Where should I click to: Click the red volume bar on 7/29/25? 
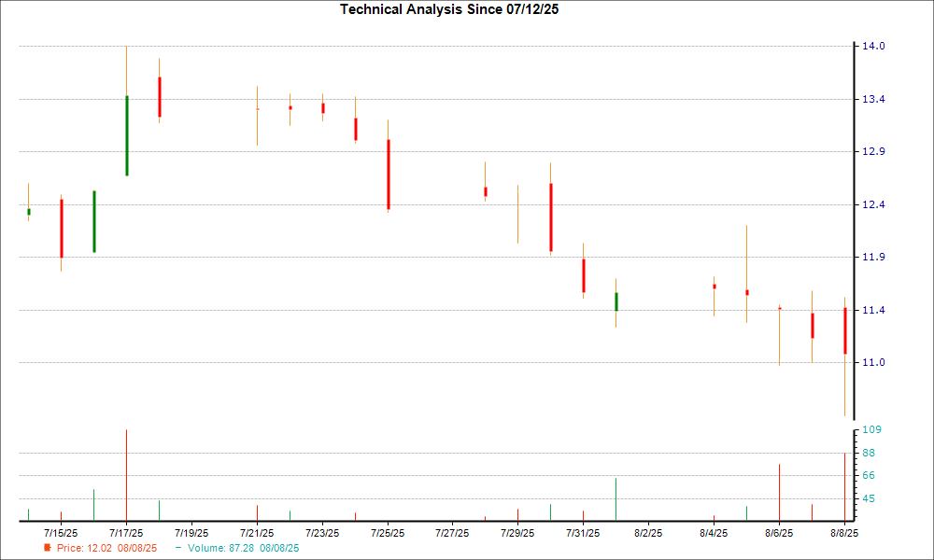[x=517, y=515]
